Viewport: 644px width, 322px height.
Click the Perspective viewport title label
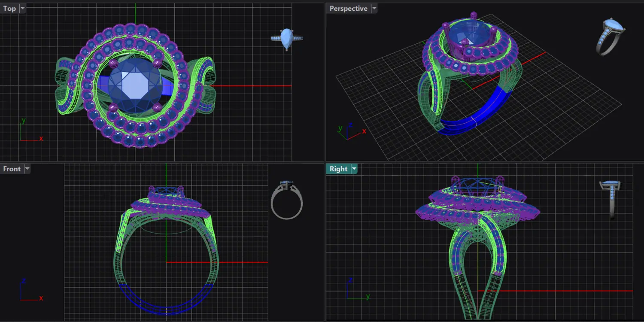[348, 9]
